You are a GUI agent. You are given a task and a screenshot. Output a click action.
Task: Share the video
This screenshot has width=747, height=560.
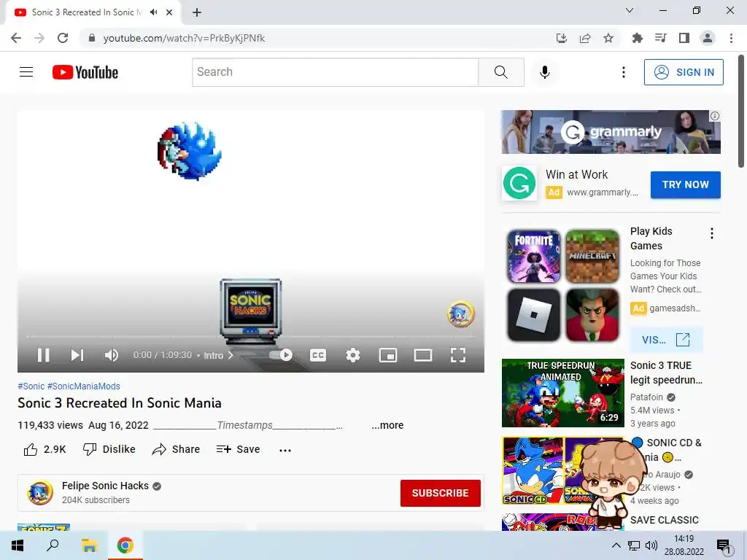[x=176, y=449]
